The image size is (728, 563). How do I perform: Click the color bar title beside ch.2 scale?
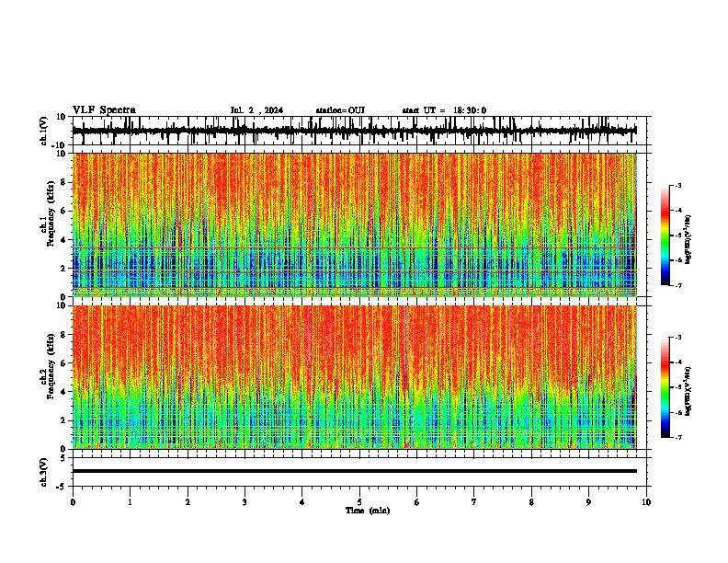[x=688, y=391]
